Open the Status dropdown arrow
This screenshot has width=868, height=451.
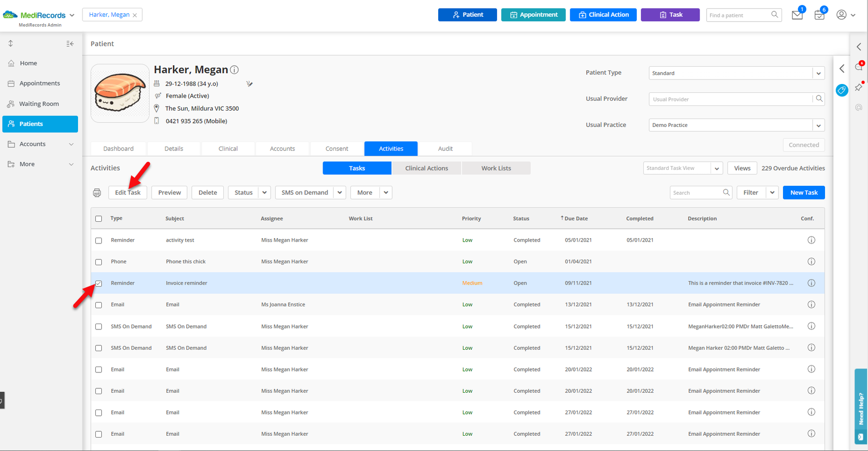click(x=265, y=193)
